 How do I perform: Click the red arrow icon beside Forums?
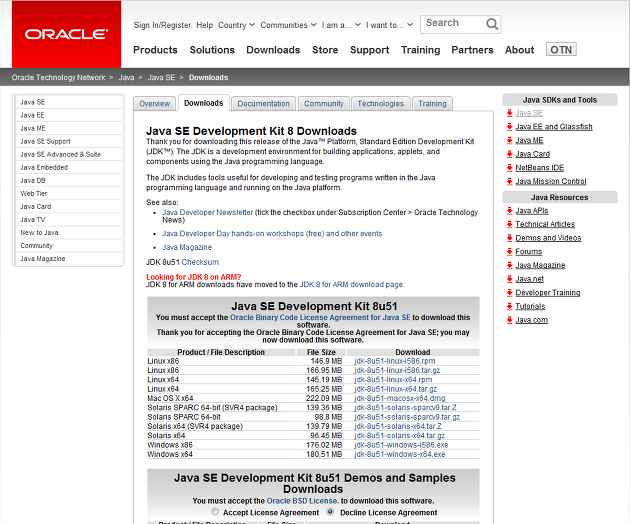pos(509,252)
